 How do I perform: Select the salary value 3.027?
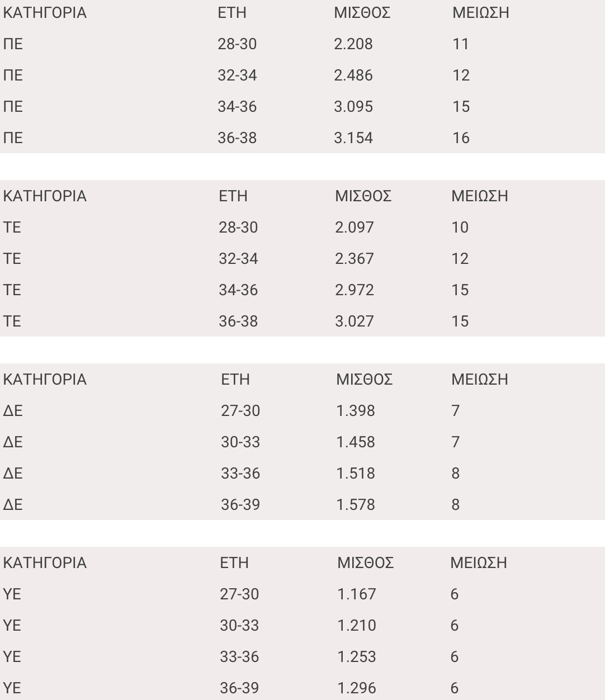point(354,321)
